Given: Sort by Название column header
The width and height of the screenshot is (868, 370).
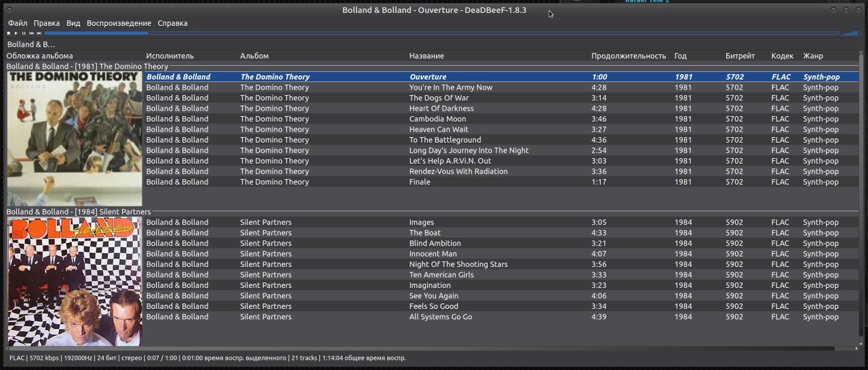Looking at the screenshot, I should click(427, 56).
